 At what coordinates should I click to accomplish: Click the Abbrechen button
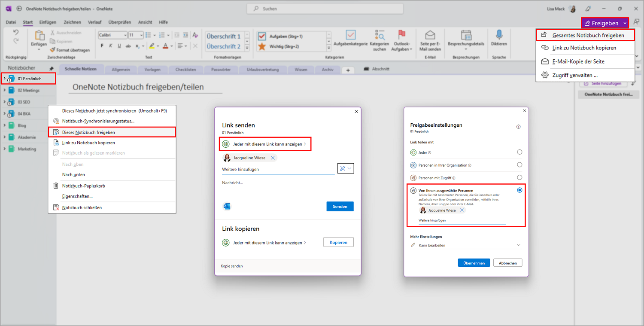pos(508,263)
